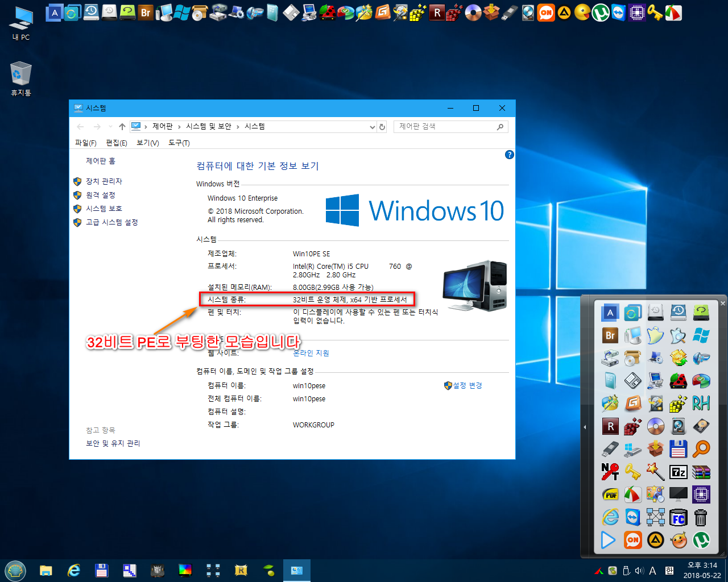Screen dimensions: 728x582
Task: Expand the chevron before 제어판 breadcrumb
Action: 146,127
